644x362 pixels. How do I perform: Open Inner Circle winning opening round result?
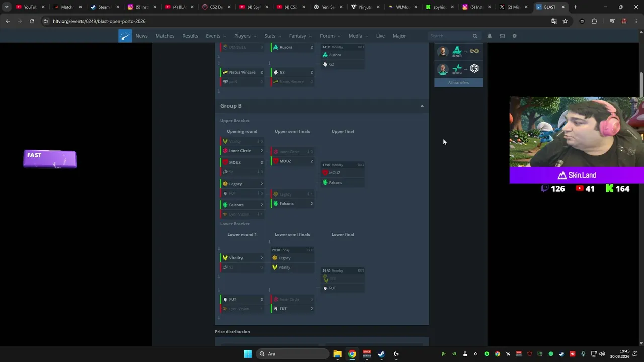pos(243,151)
